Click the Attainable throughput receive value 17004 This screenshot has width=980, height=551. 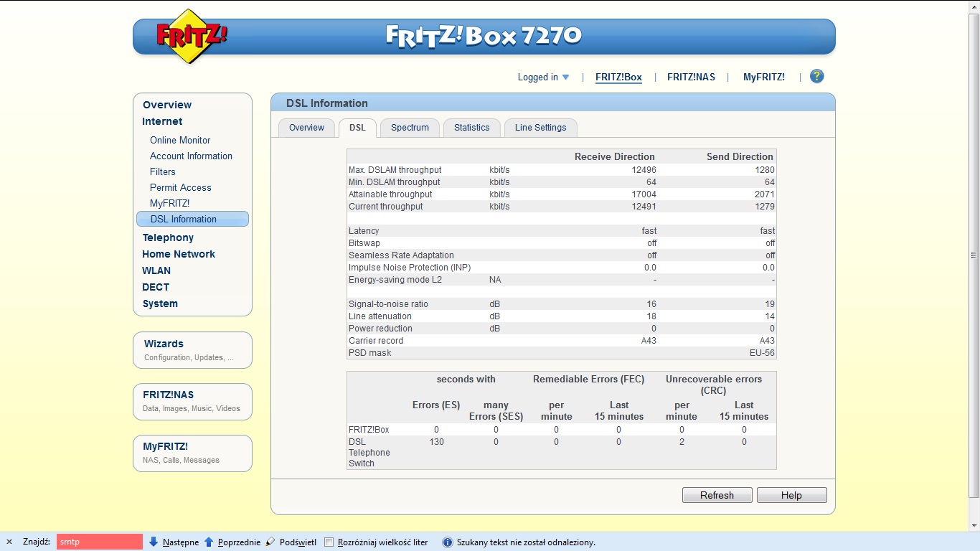pos(644,194)
